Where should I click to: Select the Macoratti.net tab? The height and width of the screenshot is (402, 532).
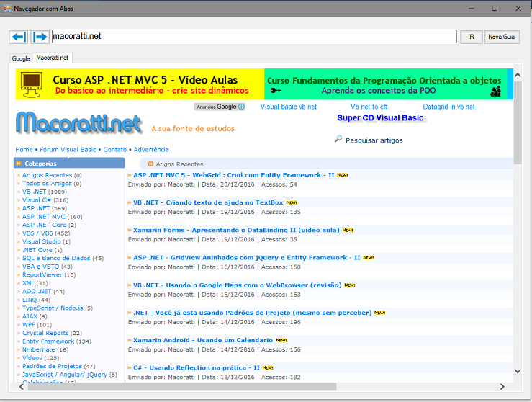coord(53,58)
